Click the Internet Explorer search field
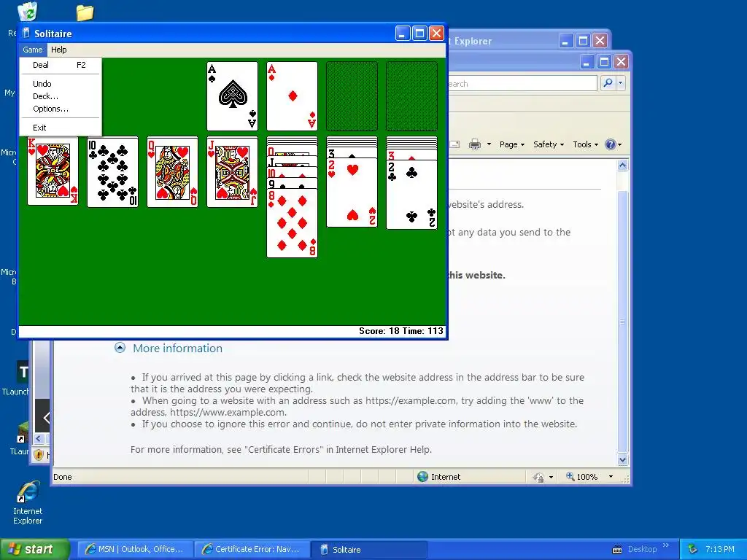Screen dimensions: 747x560 522,83
